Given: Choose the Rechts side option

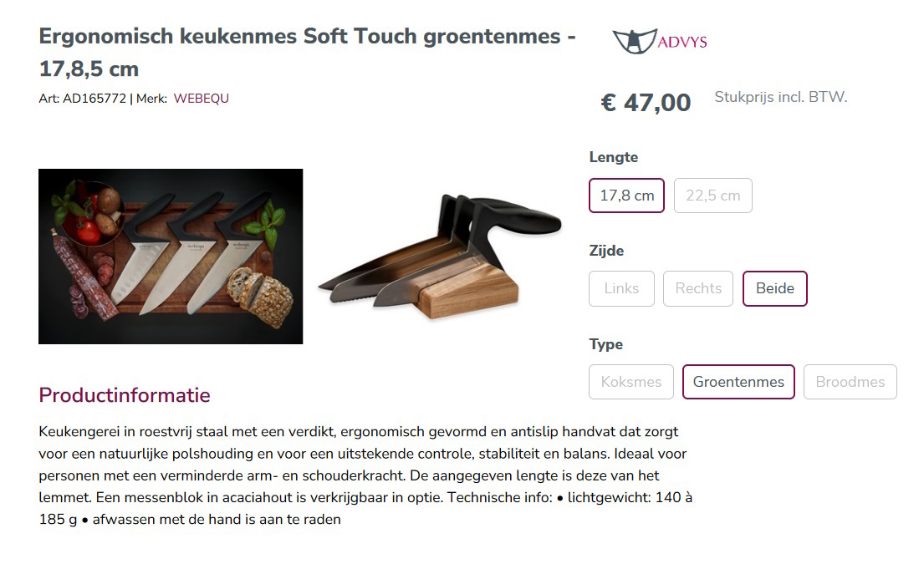Looking at the screenshot, I should click(697, 288).
